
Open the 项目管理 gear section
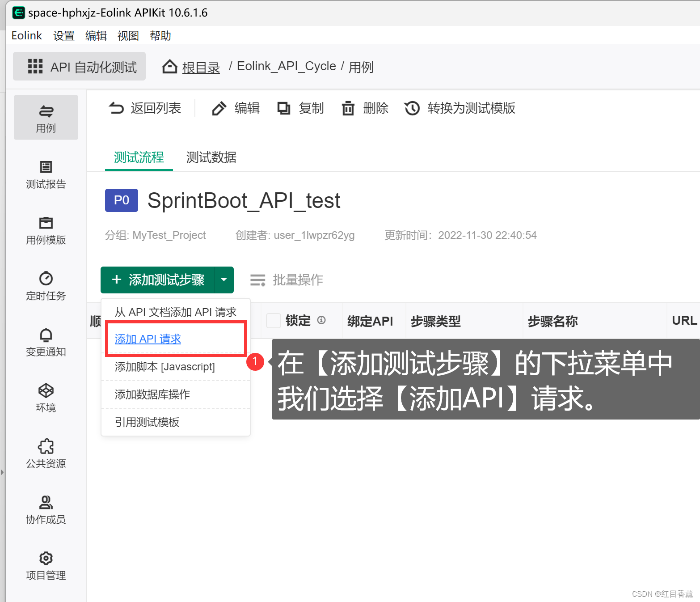pos(46,566)
